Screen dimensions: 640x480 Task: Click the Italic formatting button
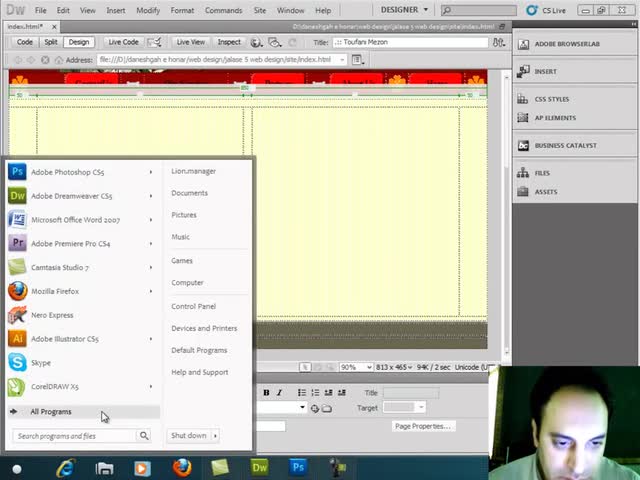(279, 393)
